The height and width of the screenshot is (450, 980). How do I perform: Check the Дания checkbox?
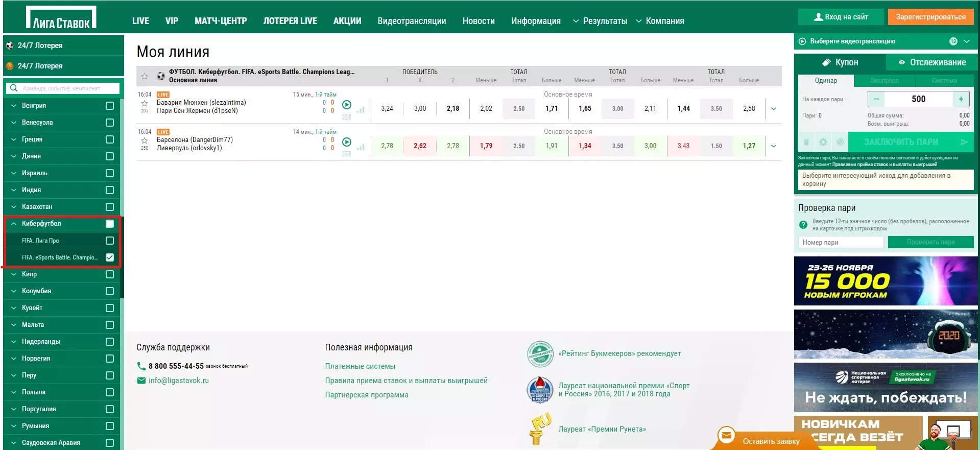pos(109,156)
